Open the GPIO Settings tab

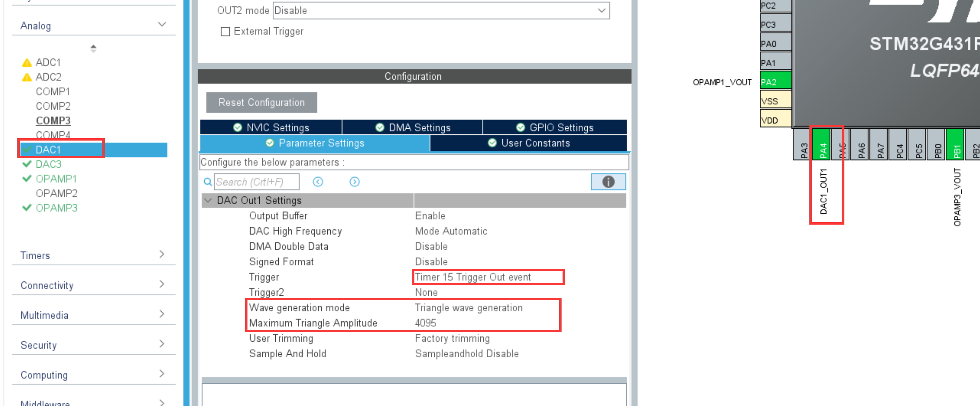coord(554,128)
